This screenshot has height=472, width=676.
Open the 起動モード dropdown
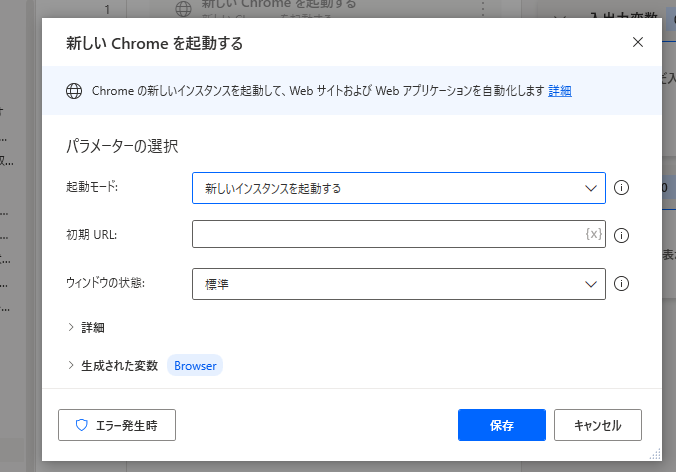tap(399, 188)
